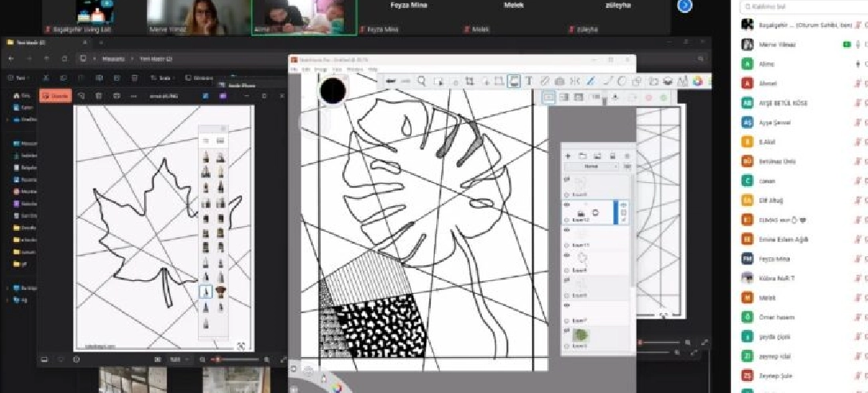Click the Crop tool icon

tap(469, 81)
